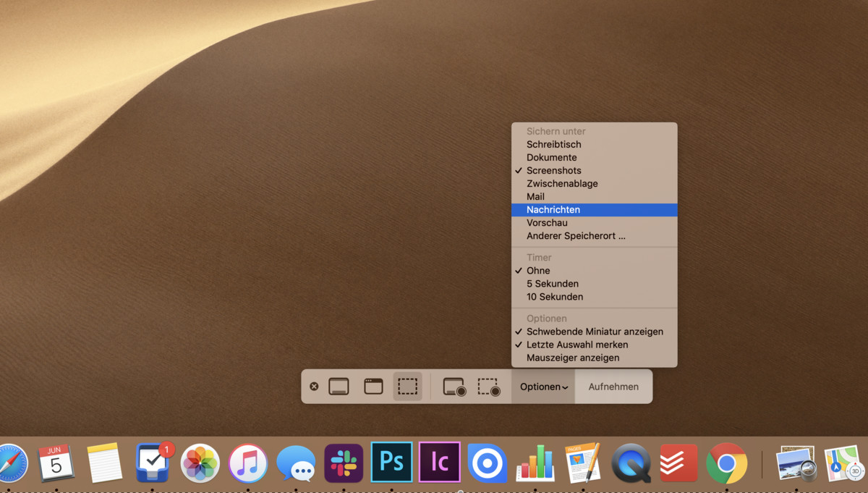The image size is (868, 493).
Task: Set the timer to Ohne
Action: click(595, 271)
